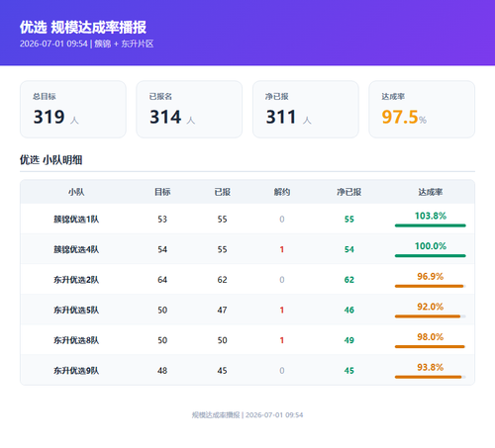Click the 净已报 table column header
The height and width of the screenshot is (448, 495).
(x=349, y=192)
